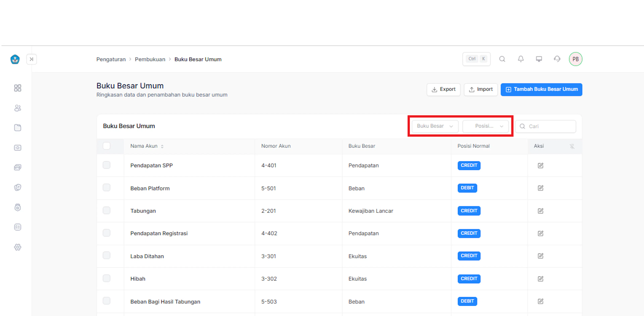Open the savings jar icon in sidebar
Screen dimensions: 644x316
click(x=17, y=207)
